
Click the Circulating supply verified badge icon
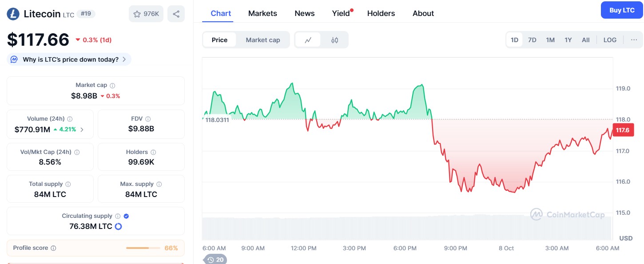pos(126,216)
